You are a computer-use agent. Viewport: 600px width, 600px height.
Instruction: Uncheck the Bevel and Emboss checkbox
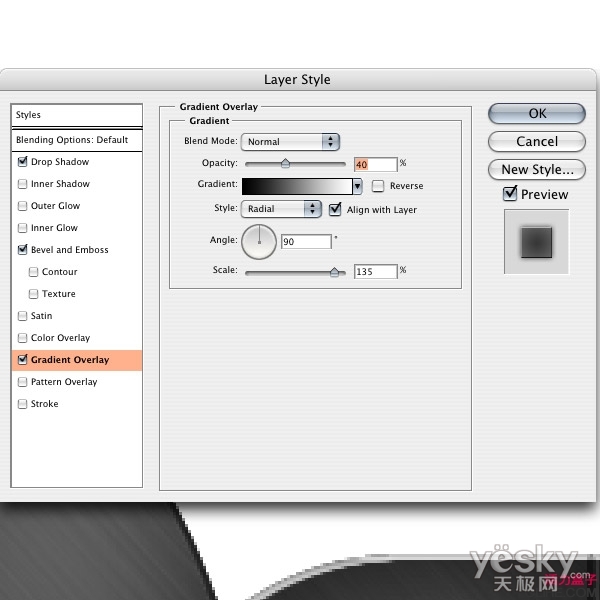point(23,250)
